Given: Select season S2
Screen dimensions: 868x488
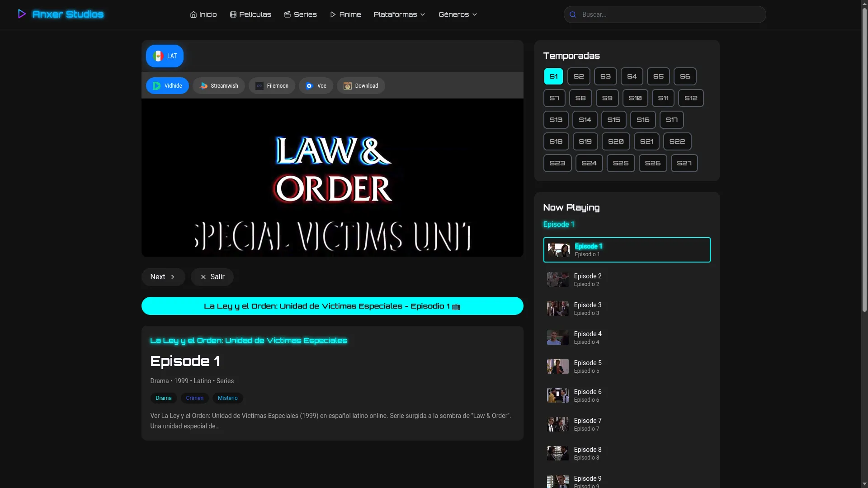Looking at the screenshot, I should coord(579,76).
